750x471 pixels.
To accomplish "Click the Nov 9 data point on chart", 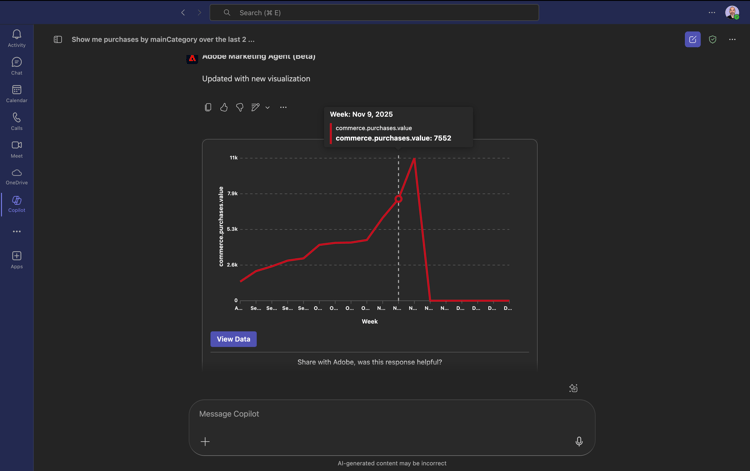I will pos(398,198).
